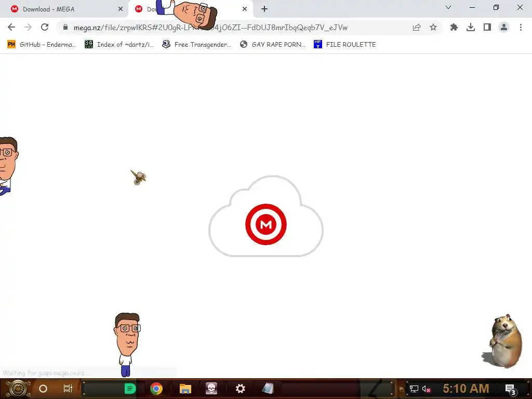Open the notification center with 3 alerts
Screen dimensions: 532x399
click(x=511, y=389)
